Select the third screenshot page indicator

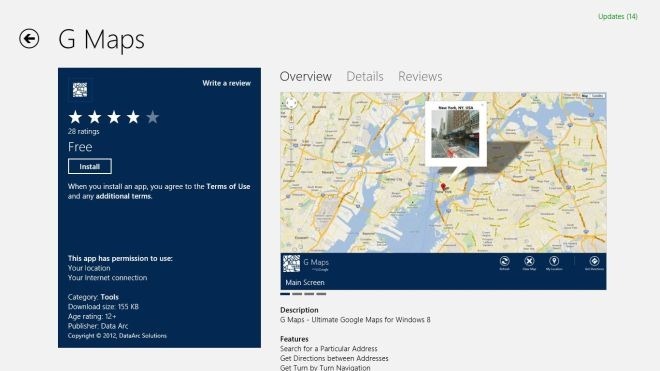(x=309, y=294)
